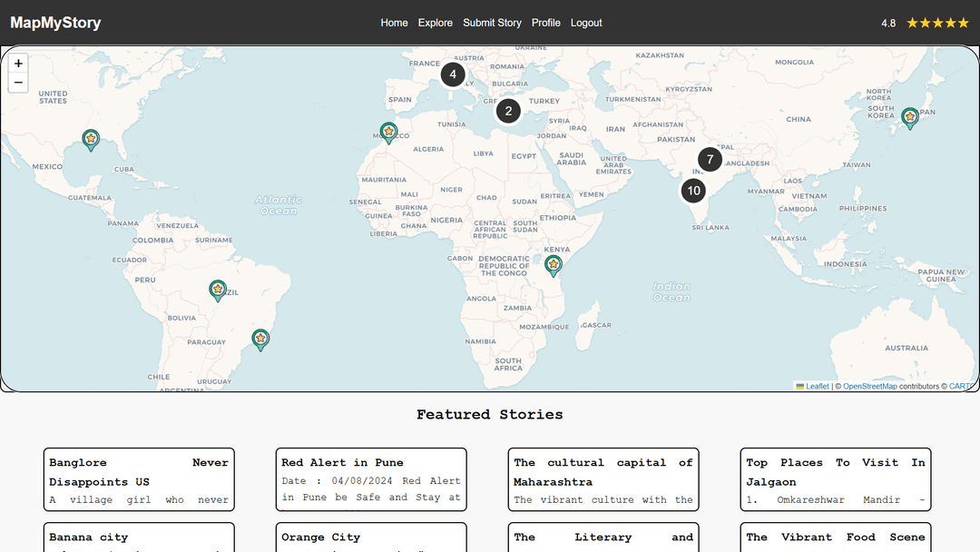Zoom in the map with plus button

pos(18,64)
